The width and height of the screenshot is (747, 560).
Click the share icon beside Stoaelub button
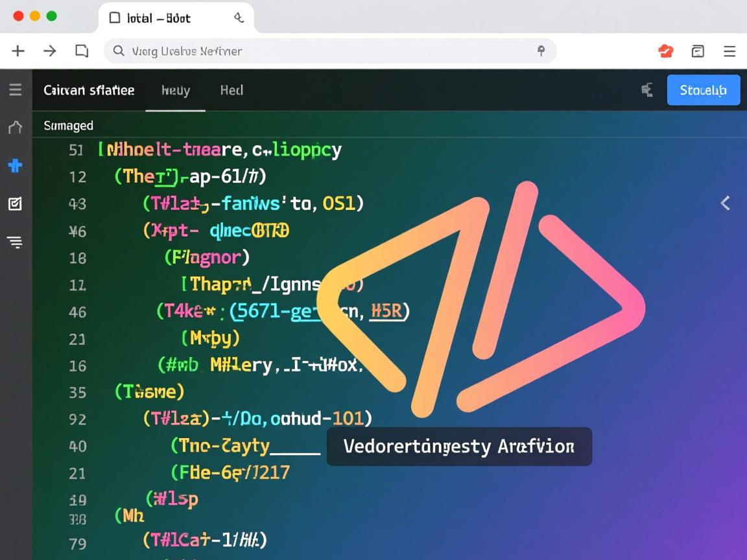pyautogui.click(x=646, y=90)
